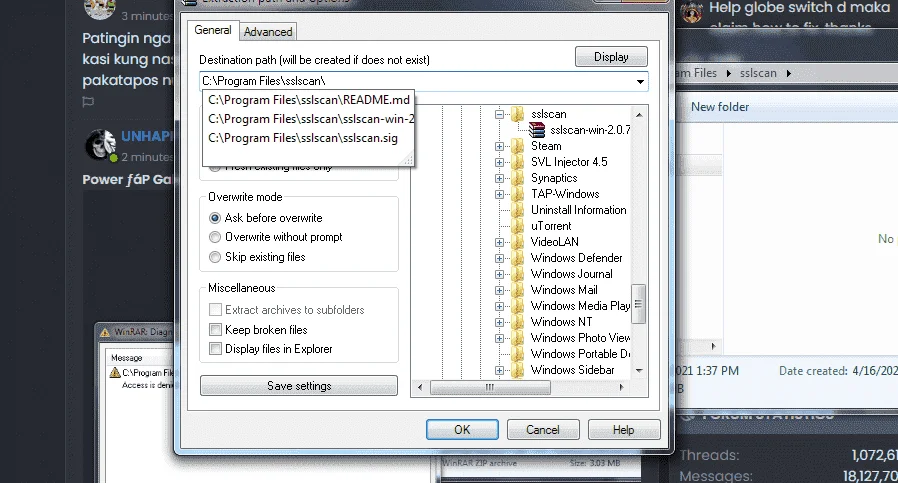Click the sslscan folder icon
Image resolution: width=898 pixels, height=483 pixels.
(517, 114)
